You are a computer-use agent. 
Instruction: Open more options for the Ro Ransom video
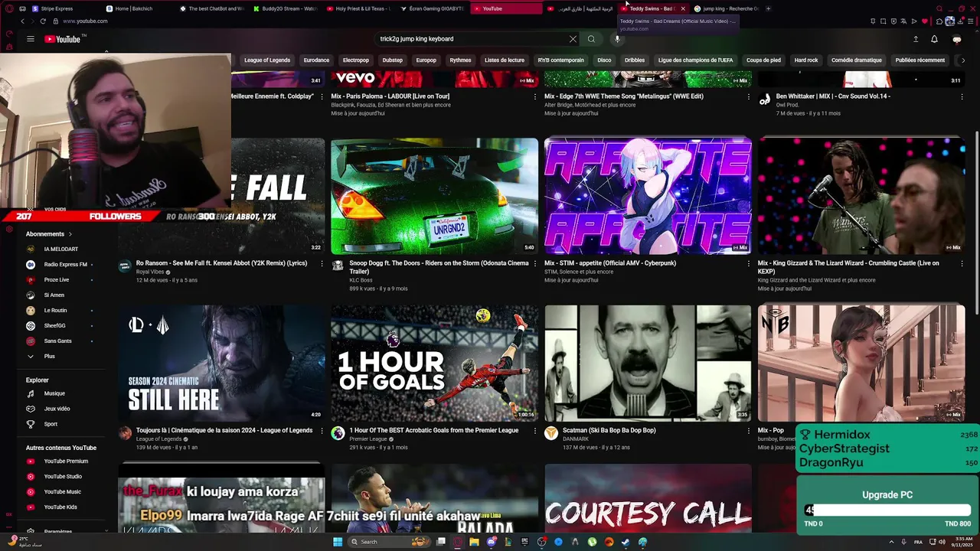tap(322, 263)
